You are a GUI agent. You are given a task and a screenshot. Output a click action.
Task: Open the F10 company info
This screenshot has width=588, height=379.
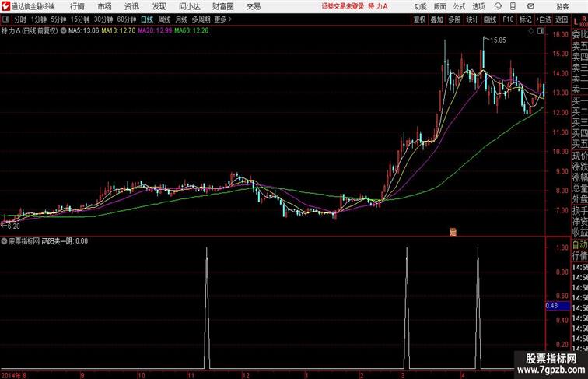(x=508, y=19)
